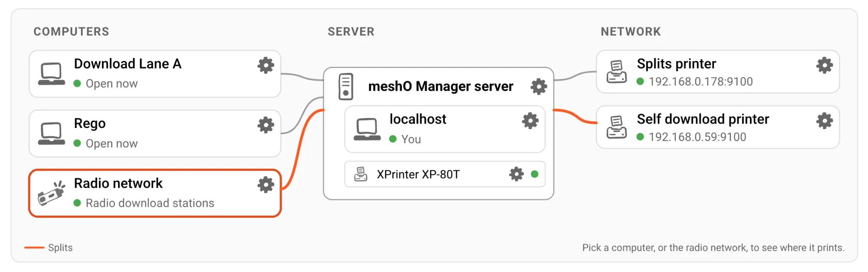Screen dimensions: 868x272
Task: Click the Splits legend entry
Action: tap(49, 248)
